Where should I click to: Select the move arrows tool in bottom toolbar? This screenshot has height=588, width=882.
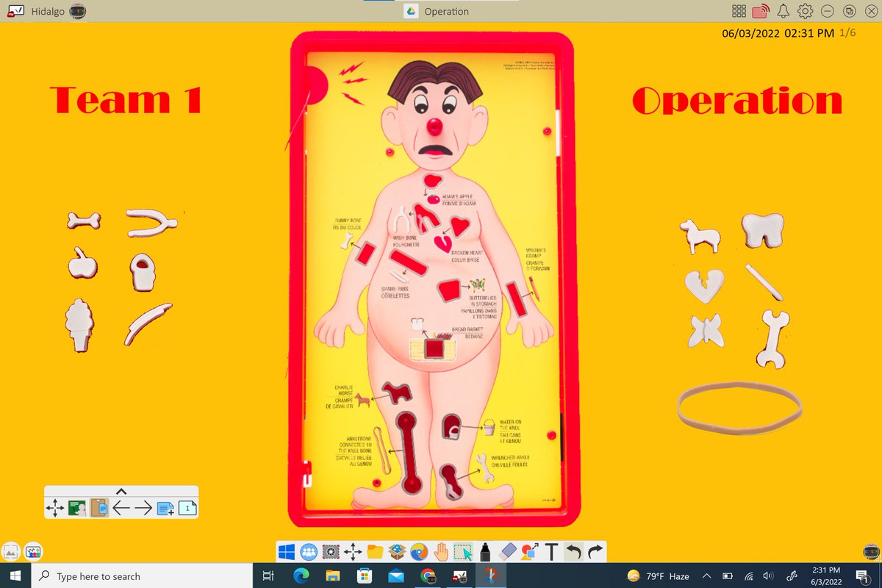353,552
